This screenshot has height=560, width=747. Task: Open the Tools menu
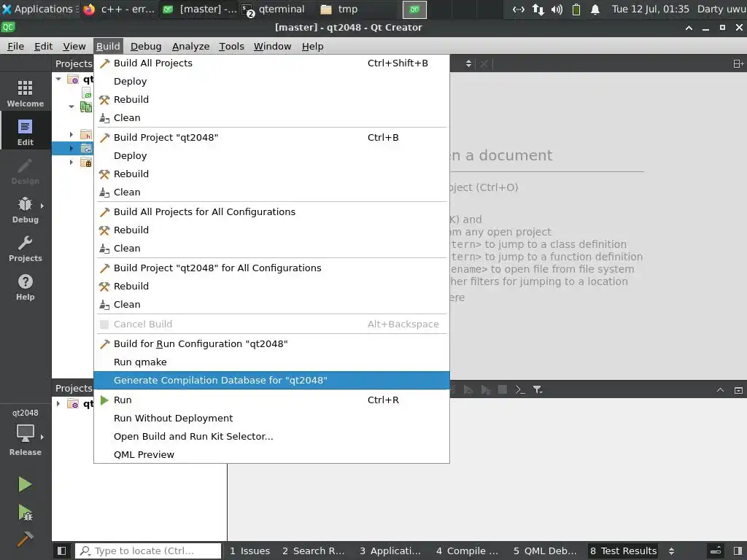coord(231,46)
